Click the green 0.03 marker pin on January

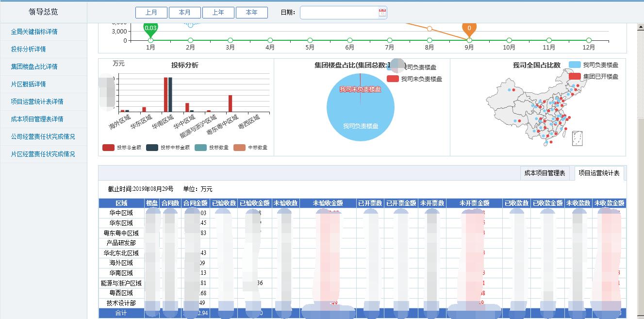coord(150,29)
